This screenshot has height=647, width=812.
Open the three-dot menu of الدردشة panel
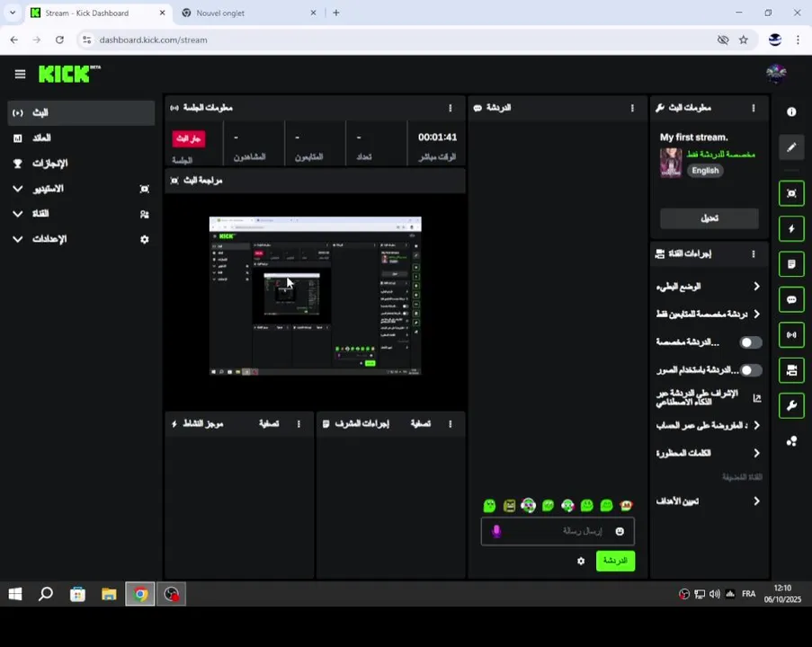pos(632,108)
